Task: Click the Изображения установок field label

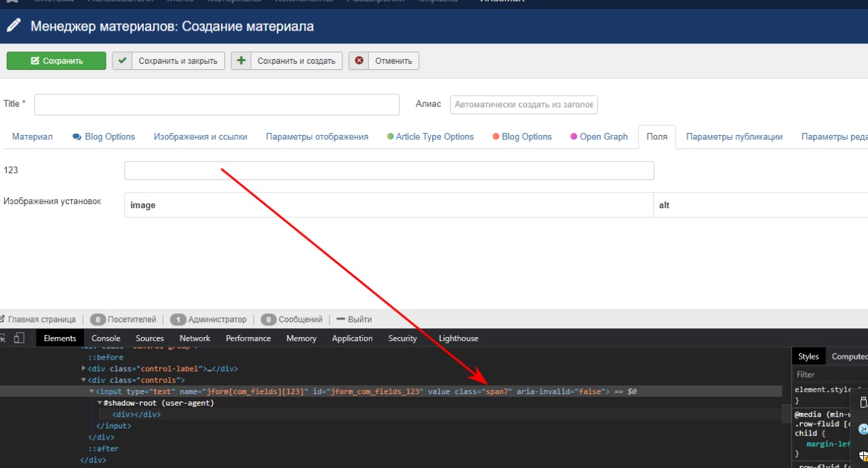Action: [52, 201]
